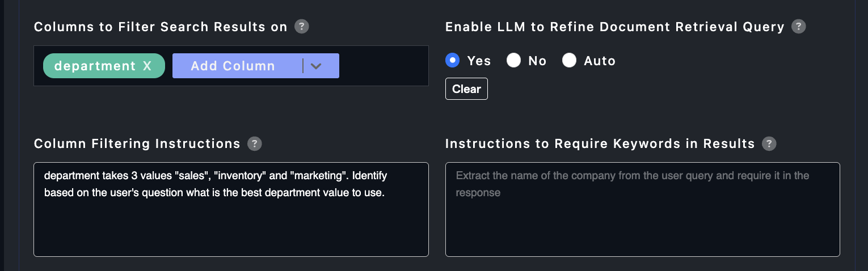Click 'Enable LLM to Refine Document Retrieval Query' heading
This screenshot has width=868, height=271.
pyautogui.click(x=614, y=27)
